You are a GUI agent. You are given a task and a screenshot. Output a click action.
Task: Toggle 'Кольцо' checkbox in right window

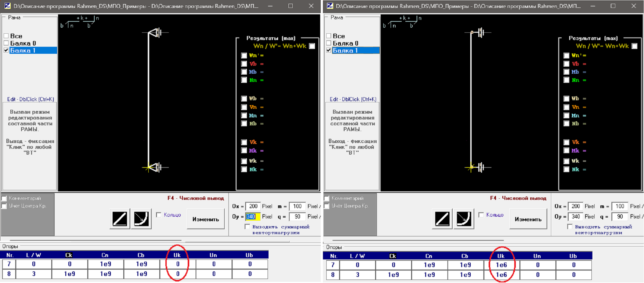click(481, 215)
